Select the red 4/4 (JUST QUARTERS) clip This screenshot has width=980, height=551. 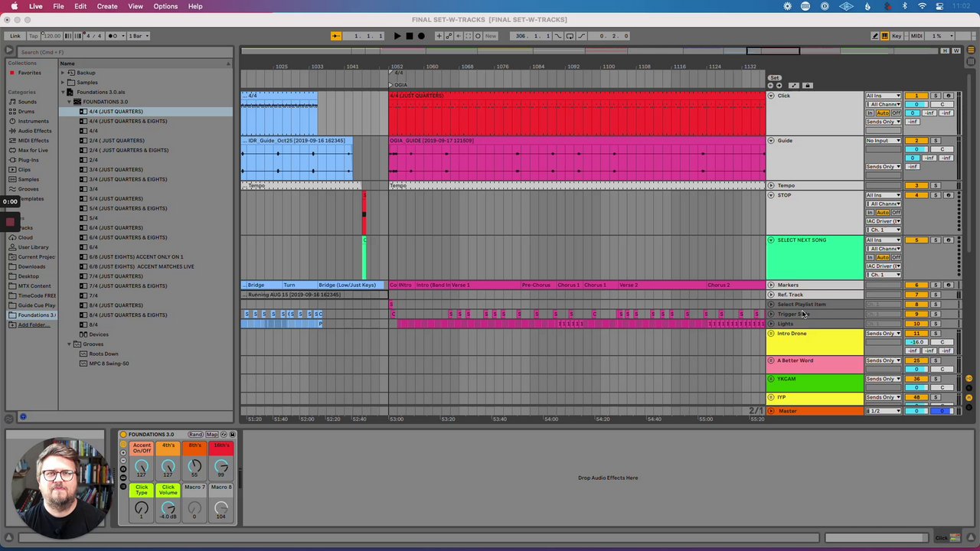(577, 113)
